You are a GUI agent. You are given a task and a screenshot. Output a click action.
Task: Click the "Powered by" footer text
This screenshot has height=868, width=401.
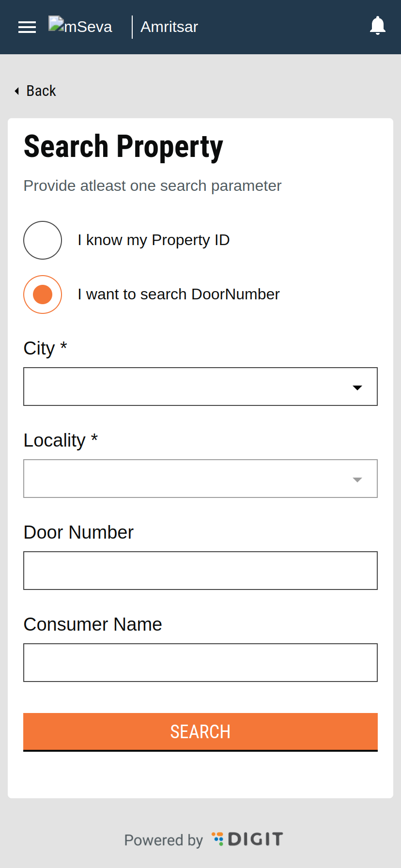tap(163, 840)
